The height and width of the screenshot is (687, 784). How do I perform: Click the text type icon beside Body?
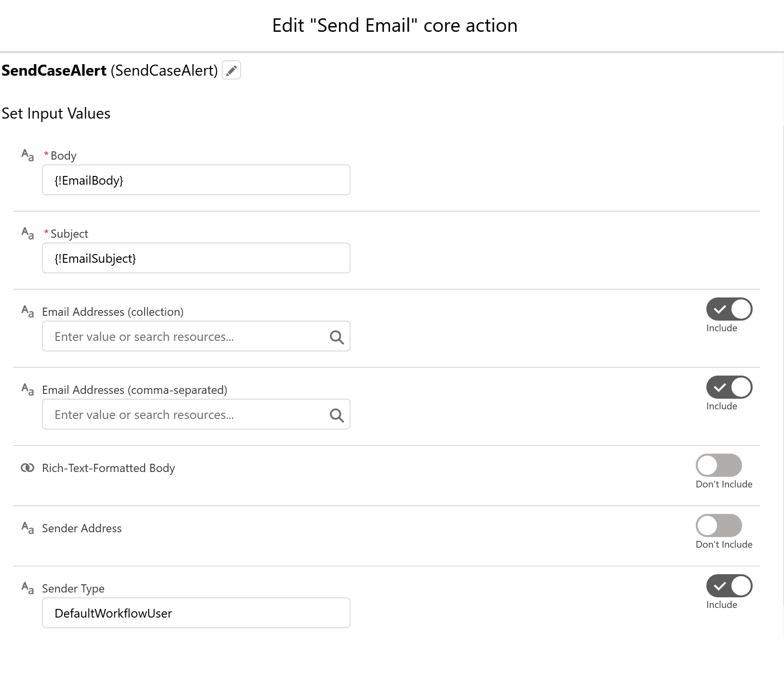27,155
